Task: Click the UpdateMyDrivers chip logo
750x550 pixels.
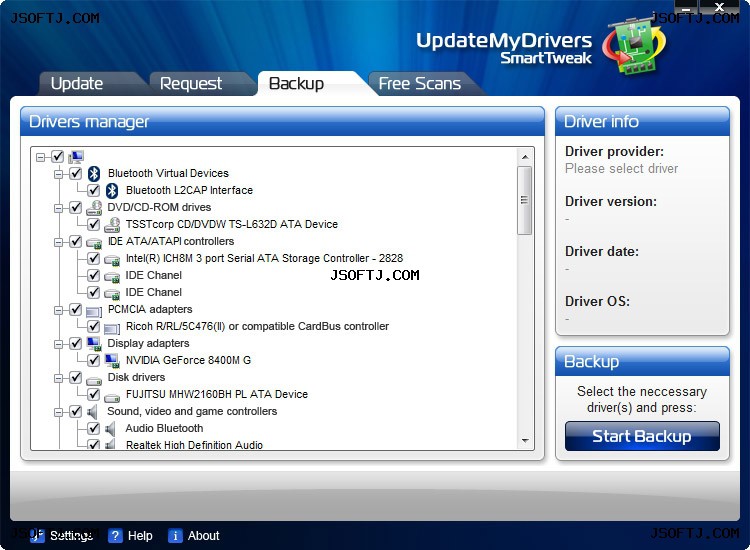Action: point(634,45)
